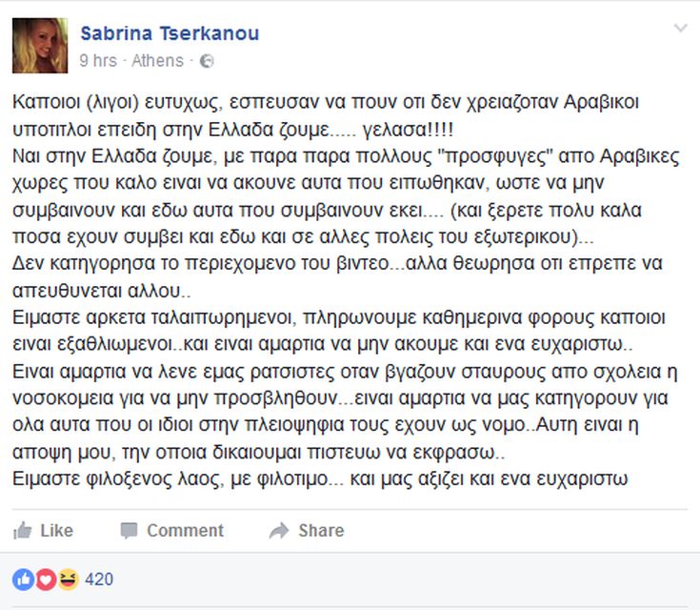Open the post options chevron menu
Screen dimensions: 700x610
pos(680,29)
